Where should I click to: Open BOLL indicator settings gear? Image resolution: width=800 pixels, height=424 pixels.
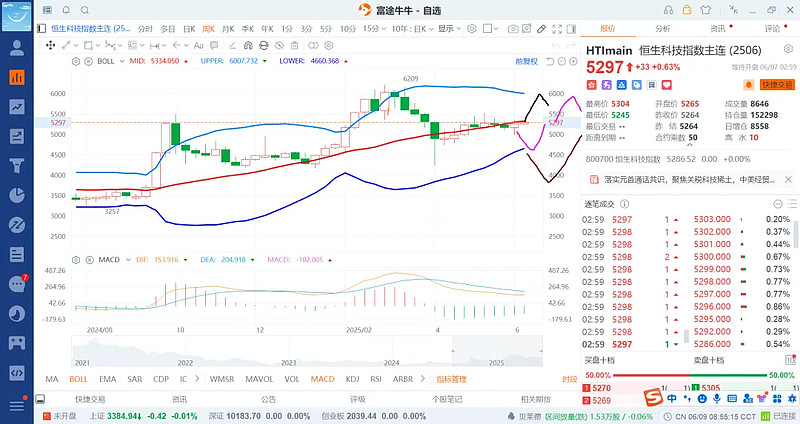tap(76, 61)
